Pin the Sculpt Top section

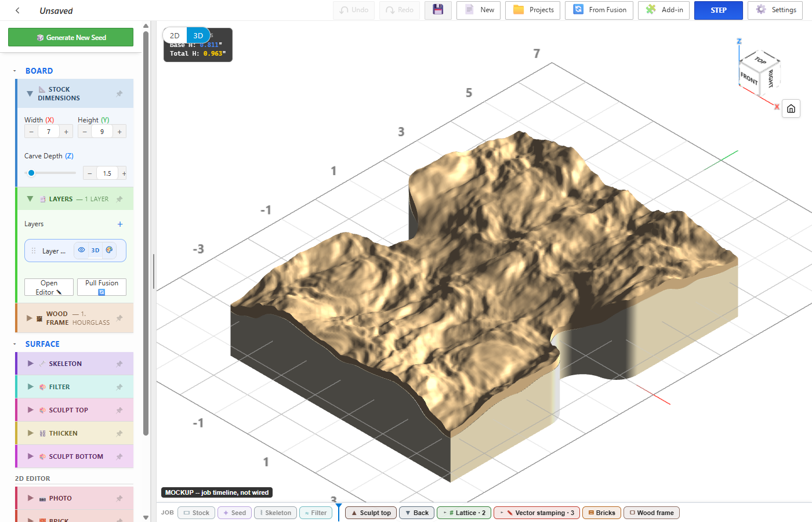click(x=119, y=410)
